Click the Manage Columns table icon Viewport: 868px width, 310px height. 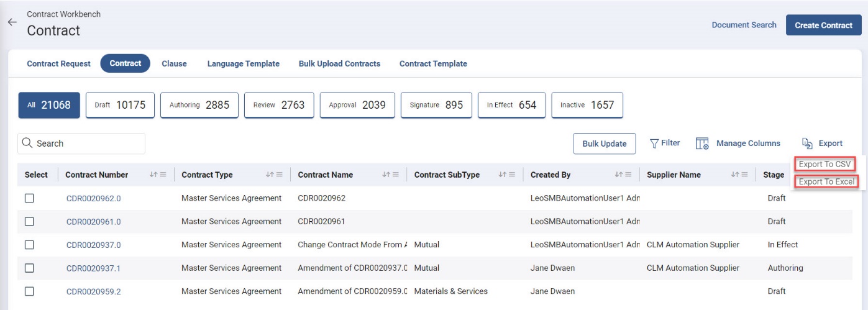pyautogui.click(x=702, y=144)
